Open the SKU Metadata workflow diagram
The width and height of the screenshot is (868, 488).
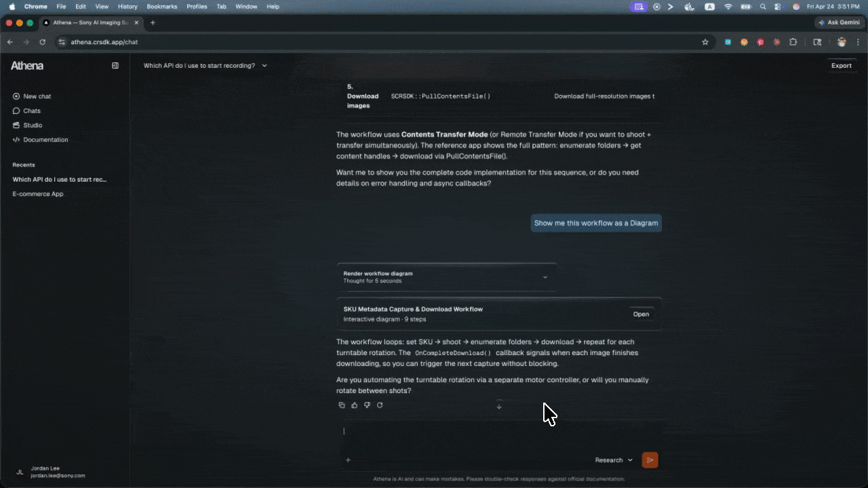(641, 314)
